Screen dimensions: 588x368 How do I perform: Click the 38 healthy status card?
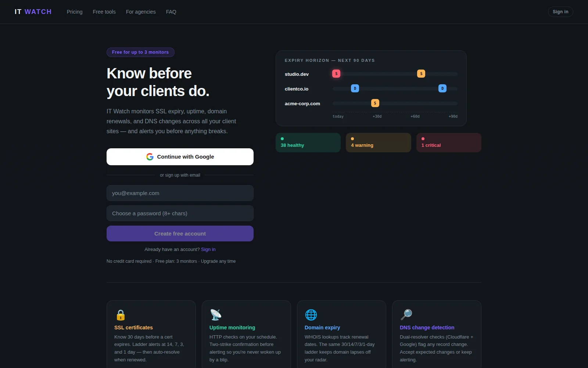point(308,142)
